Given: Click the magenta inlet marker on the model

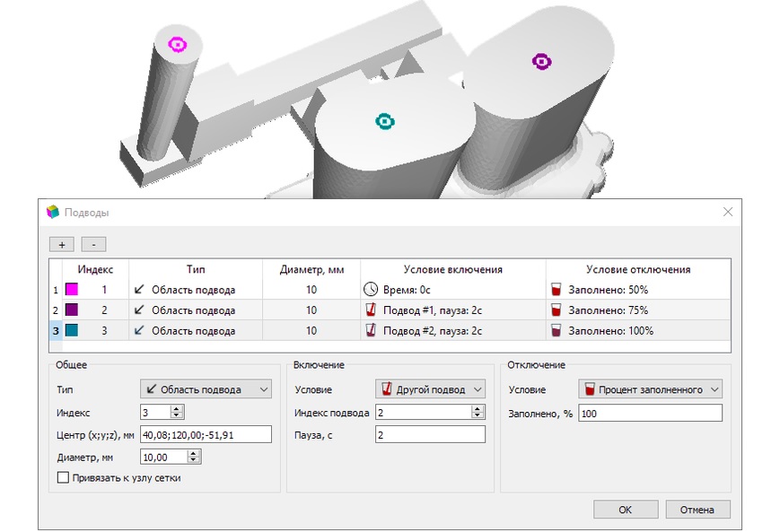Looking at the screenshot, I should tap(178, 44).
